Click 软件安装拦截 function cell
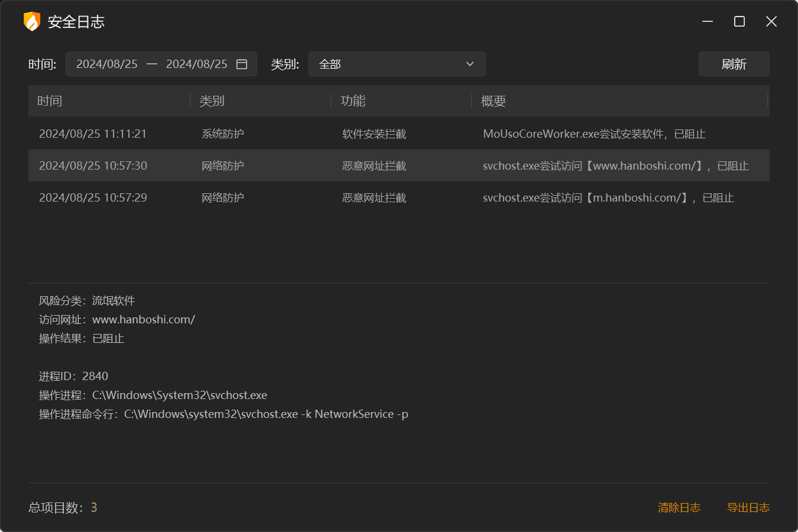The image size is (798, 532). 374,134
